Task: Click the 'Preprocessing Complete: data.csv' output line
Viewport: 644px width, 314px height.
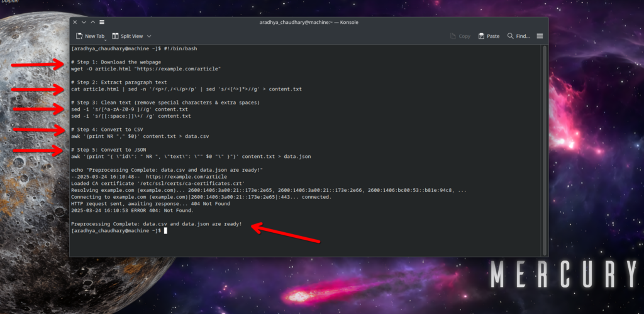Action: (157, 224)
